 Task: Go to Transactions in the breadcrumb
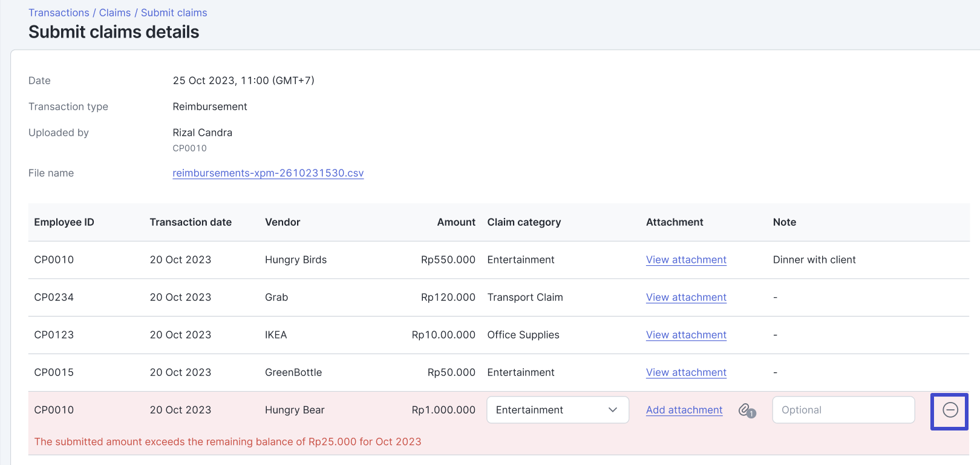[59, 13]
